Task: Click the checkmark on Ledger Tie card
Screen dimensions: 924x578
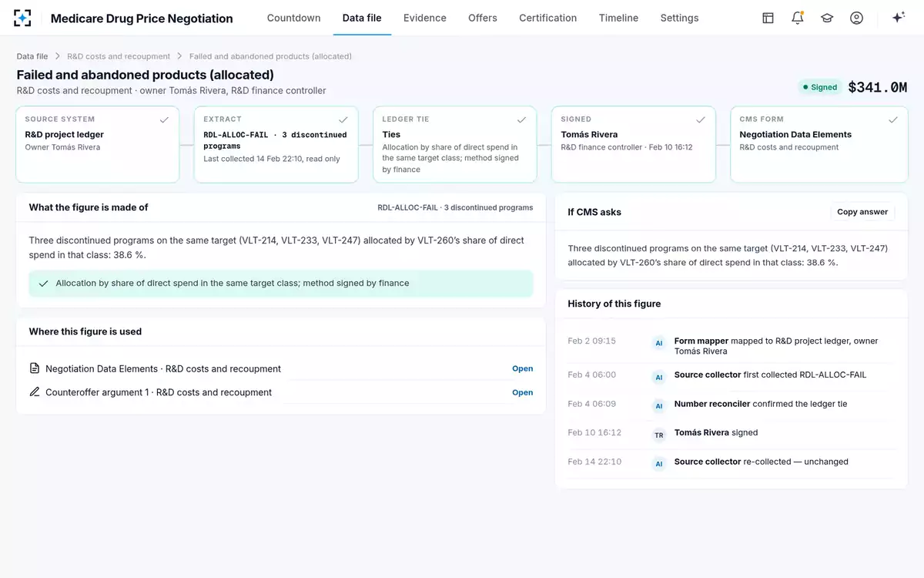Action: tap(521, 119)
